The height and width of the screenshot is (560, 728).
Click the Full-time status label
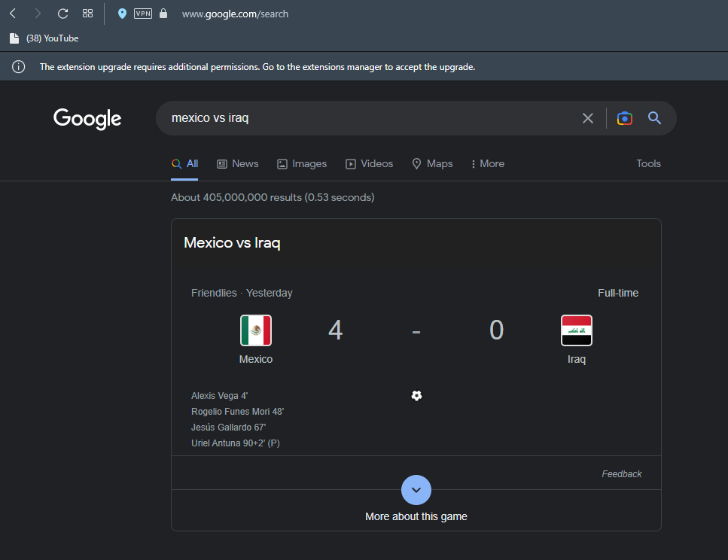(618, 293)
